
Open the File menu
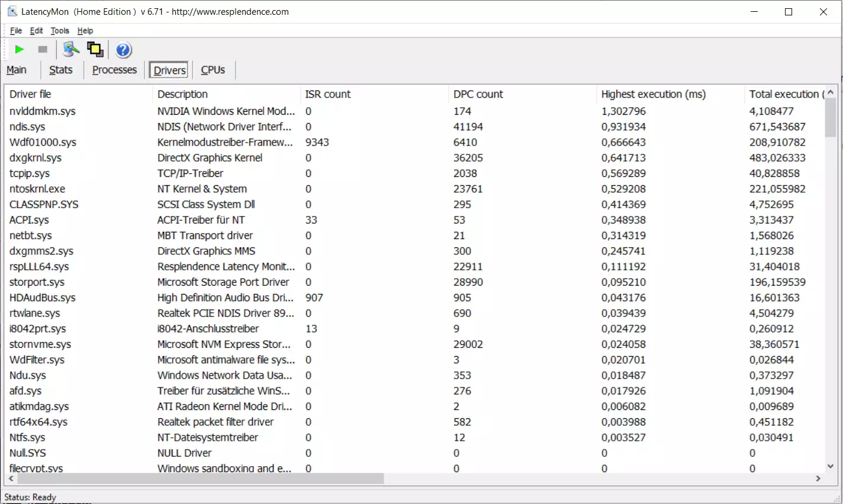point(16,31)
